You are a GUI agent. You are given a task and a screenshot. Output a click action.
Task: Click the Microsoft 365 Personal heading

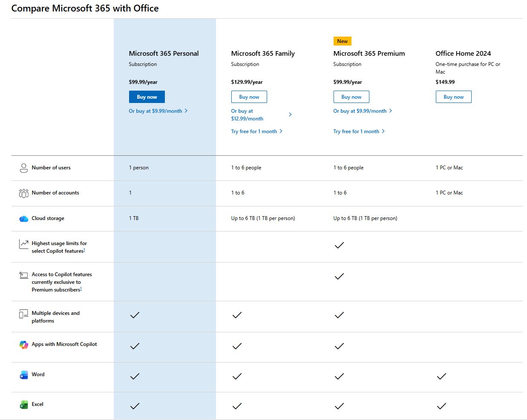coord(164,54)
